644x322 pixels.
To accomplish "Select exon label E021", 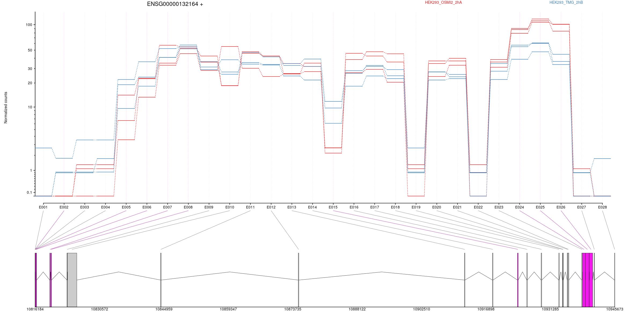I will point(457,207).
